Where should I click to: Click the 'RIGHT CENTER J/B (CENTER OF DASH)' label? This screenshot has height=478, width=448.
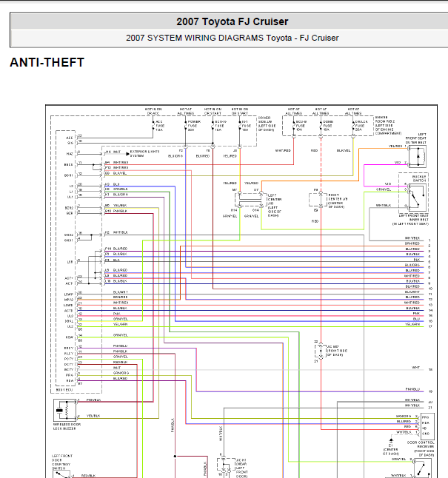338,201
